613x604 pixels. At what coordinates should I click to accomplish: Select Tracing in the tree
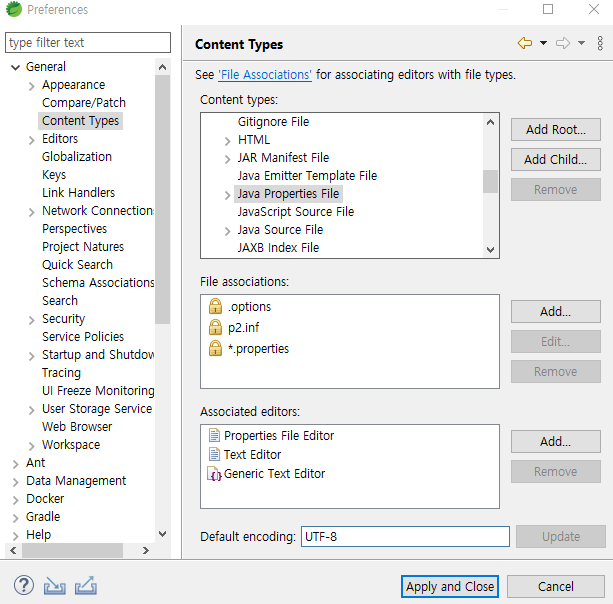pos(61,373)
